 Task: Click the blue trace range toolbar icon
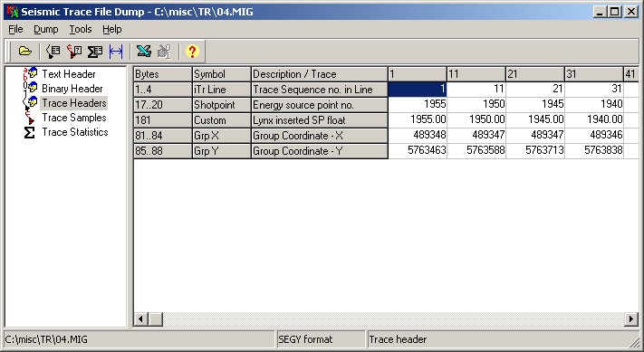(116, 52)
